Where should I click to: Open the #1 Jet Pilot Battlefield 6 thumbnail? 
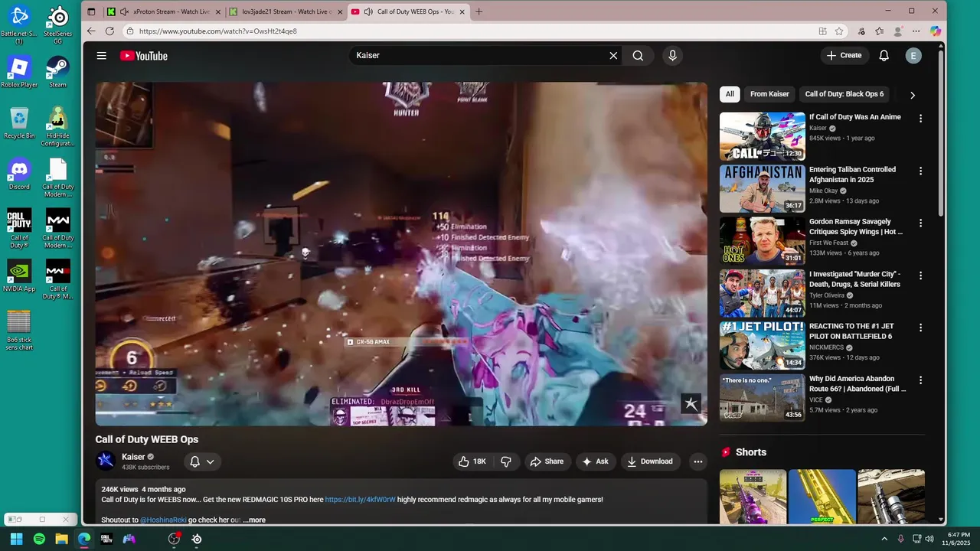coord(762,345)
